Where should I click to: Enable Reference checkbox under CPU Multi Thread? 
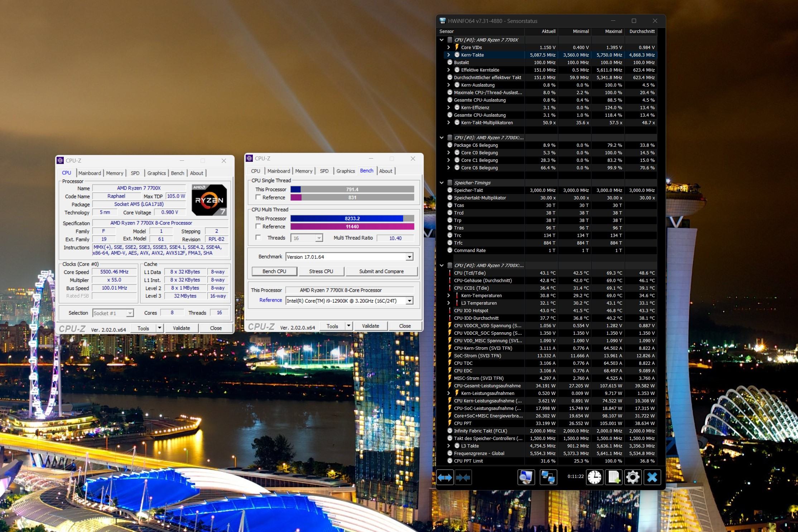pos(258,226)
